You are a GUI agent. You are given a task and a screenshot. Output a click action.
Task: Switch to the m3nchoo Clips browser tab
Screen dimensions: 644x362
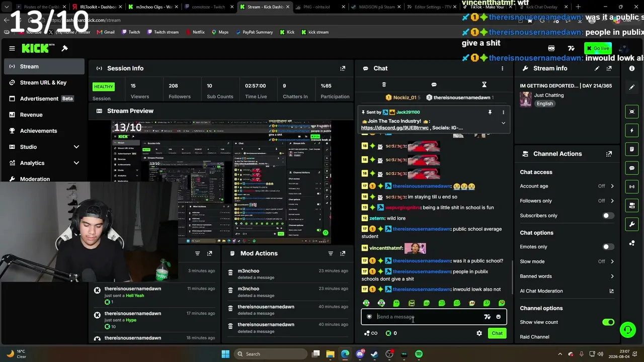coord(152,7)
